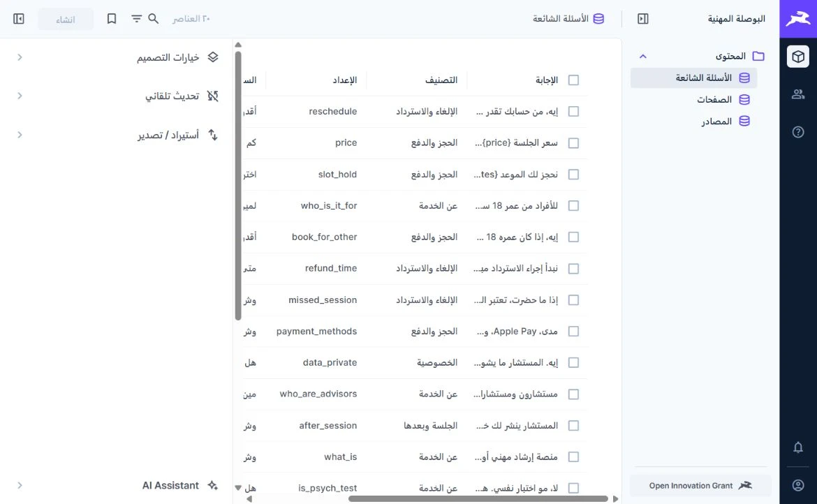Expand the تحديث تلقائي section chevron
The width and height of the screenshot is (817, 504).
pos(20,96)
